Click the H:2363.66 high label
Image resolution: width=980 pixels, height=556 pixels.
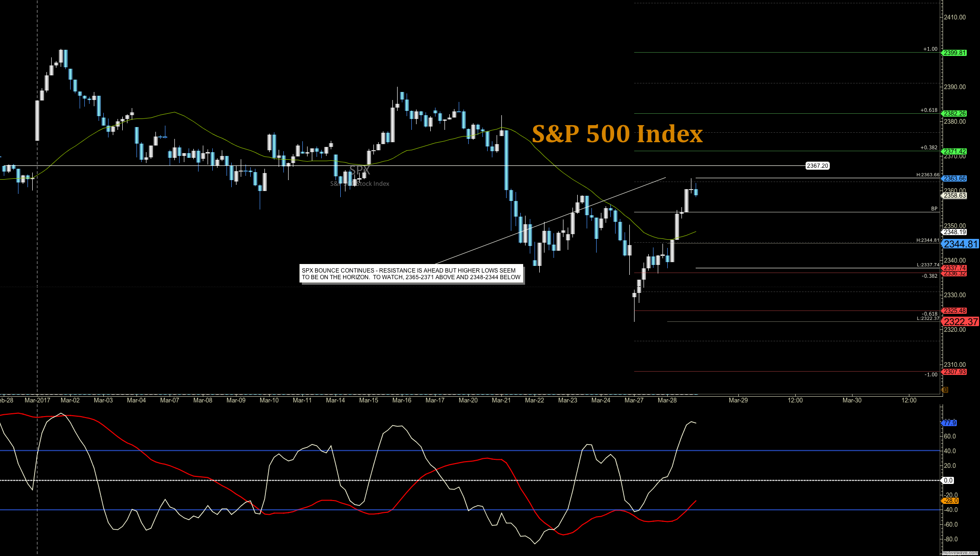(x=927, y=175)
